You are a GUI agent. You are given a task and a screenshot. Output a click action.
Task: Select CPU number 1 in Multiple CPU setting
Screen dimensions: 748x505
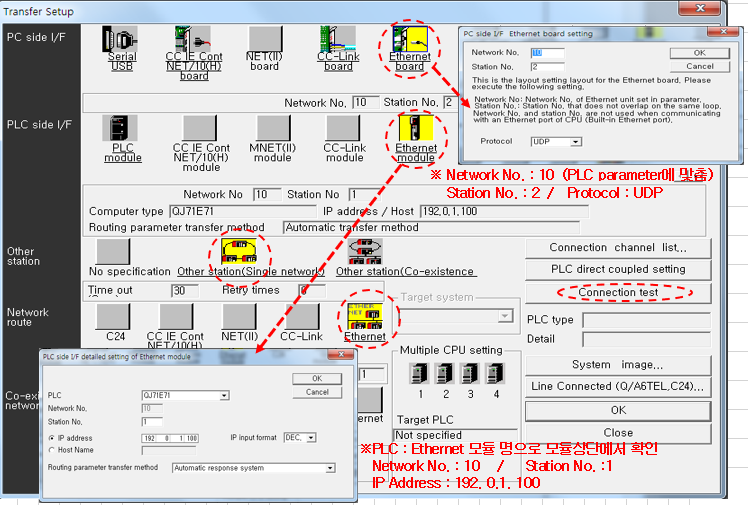[x=420, y=373]
